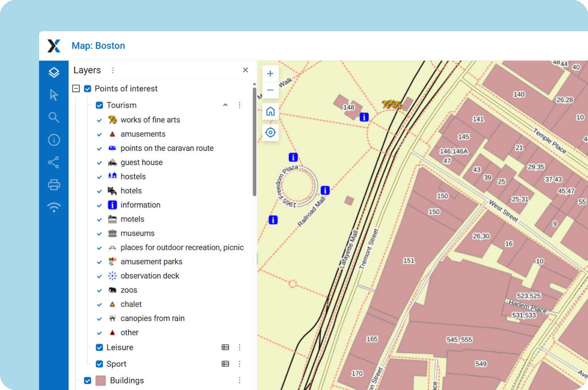Open the Map: Boston link
This screenshot has height=390, width=588.
tap(98, 45)
